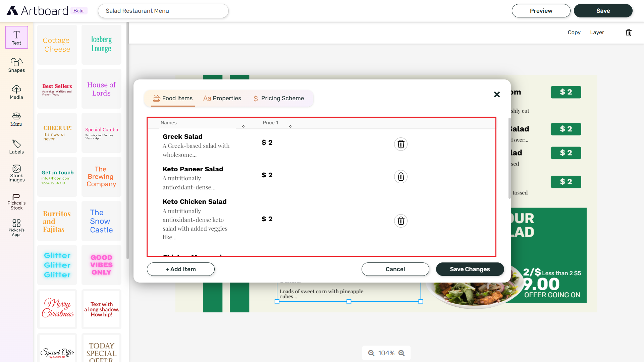Open the Shapes panel
The image size is (644, 362).
(16, 65)
